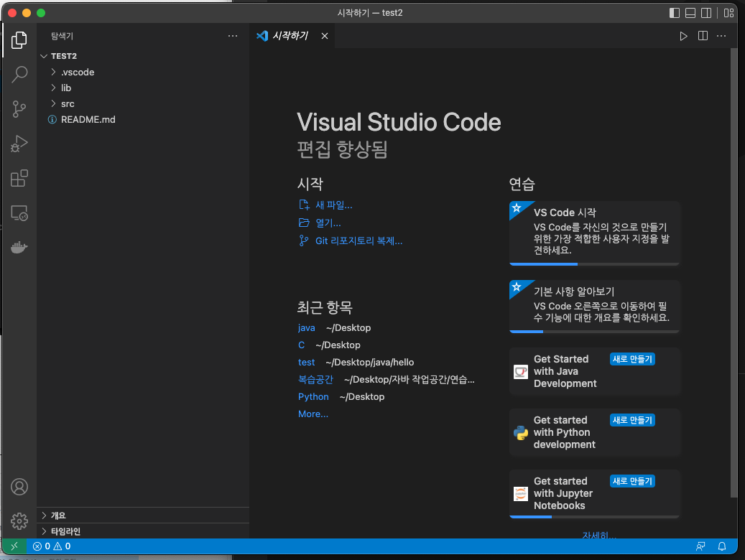Open 기본 사항 알아보기 walkthrough card
The image size is (745, 560).
[x=594, y=307]
